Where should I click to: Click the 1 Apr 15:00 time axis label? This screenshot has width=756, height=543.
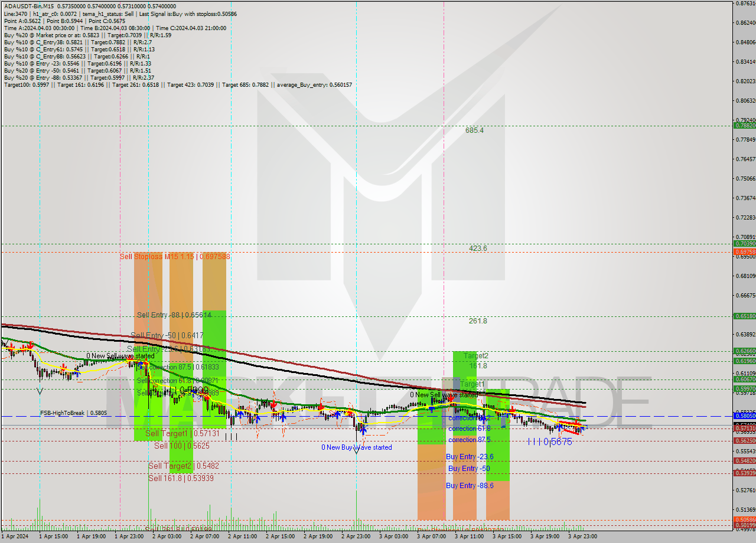tap(53, 537)
